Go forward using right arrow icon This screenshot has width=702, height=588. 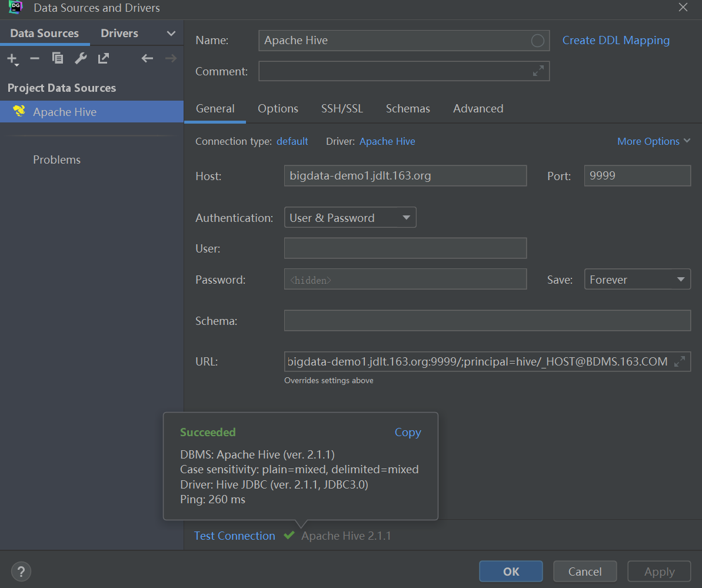pos(171,58)
